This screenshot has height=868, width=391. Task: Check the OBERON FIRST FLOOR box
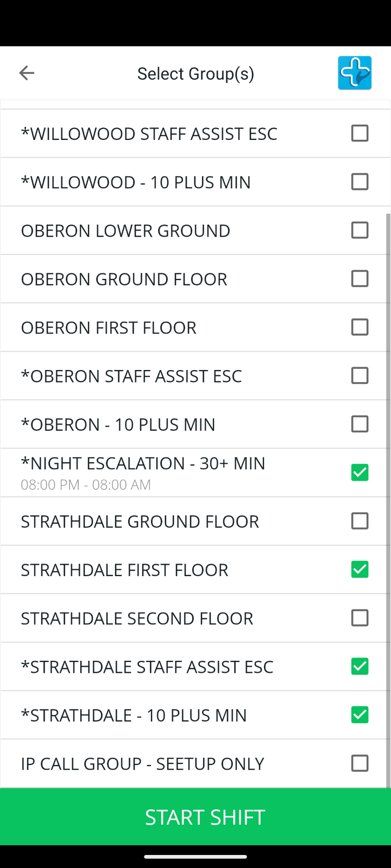360,327
